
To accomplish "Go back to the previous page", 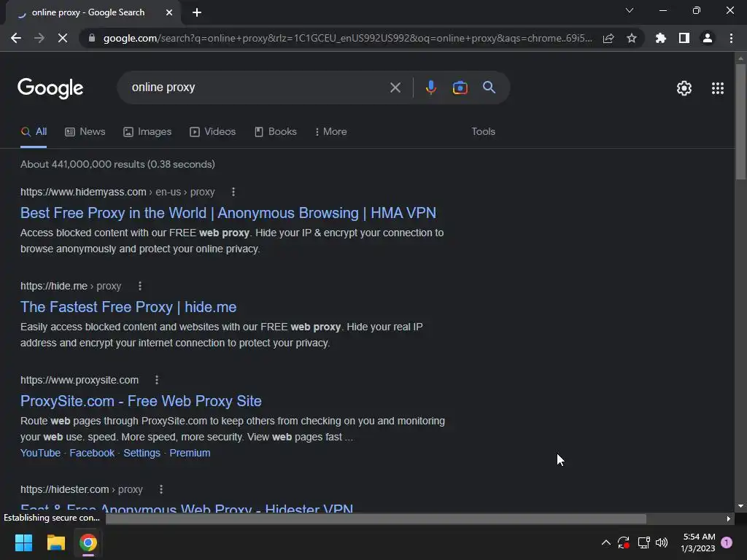I will 16,38.
